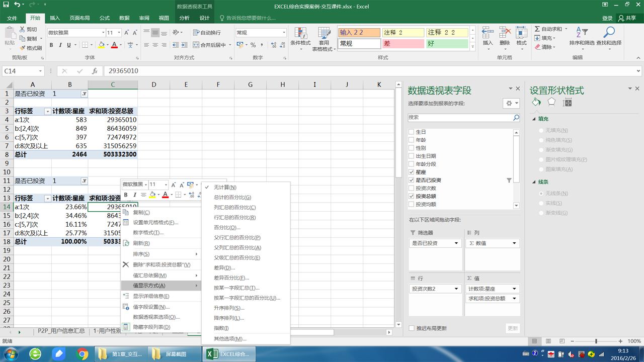Image resolution: width=644 pixels, height=362 pixels.
Task: Open Conditional Formatting (条件格式)
Action: (x=300, y=39)
